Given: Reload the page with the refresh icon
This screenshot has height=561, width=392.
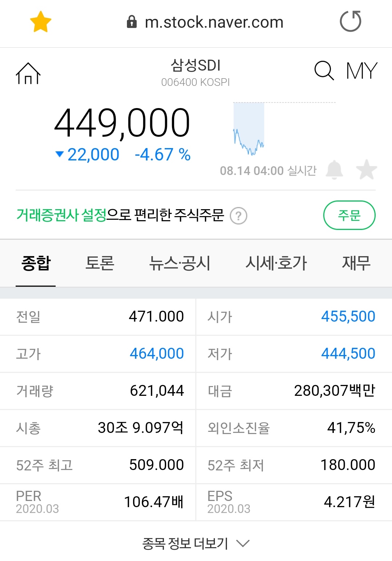Looking at the screenshot, I should click(350, 21).
